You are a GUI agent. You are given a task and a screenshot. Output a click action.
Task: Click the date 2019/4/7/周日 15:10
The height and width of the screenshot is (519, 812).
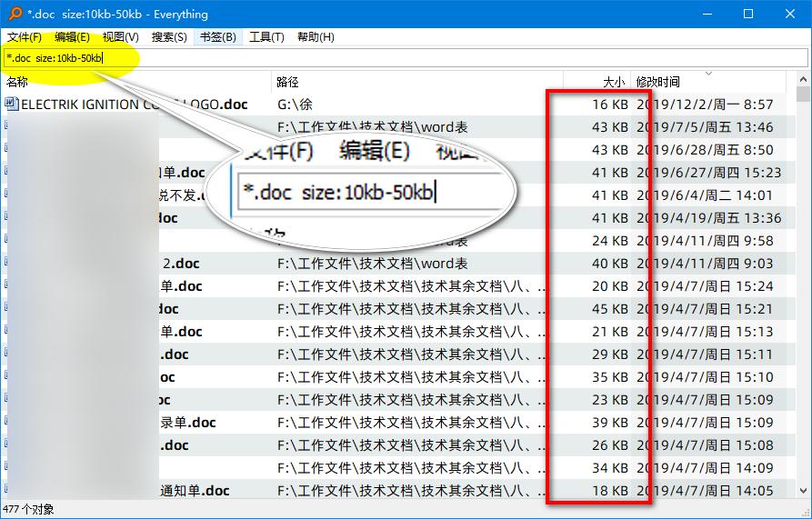(x=705, y=378)
